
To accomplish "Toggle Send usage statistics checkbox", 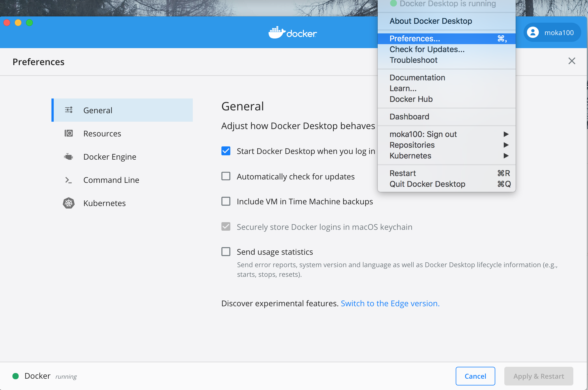I will (x=226, y=251).
